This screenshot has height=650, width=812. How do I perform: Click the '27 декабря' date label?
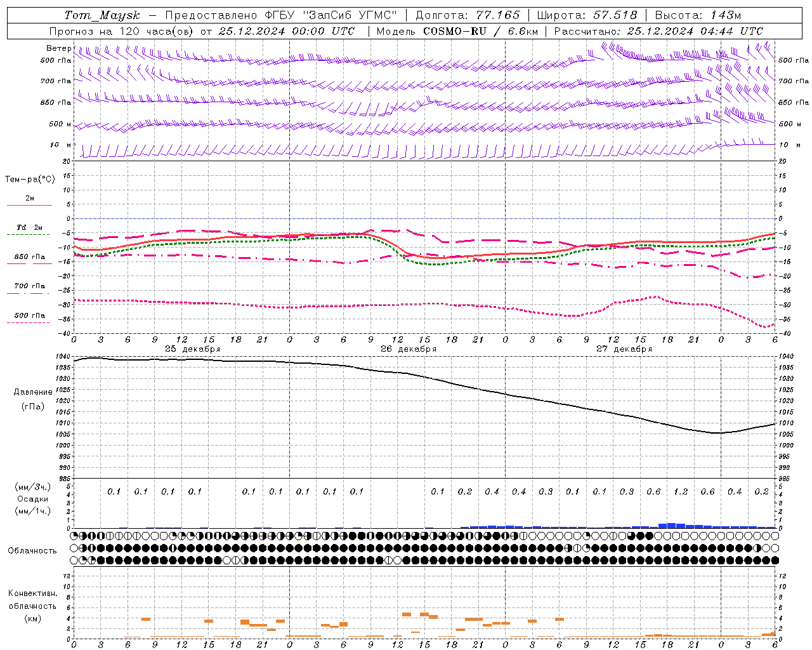point(624,349)
